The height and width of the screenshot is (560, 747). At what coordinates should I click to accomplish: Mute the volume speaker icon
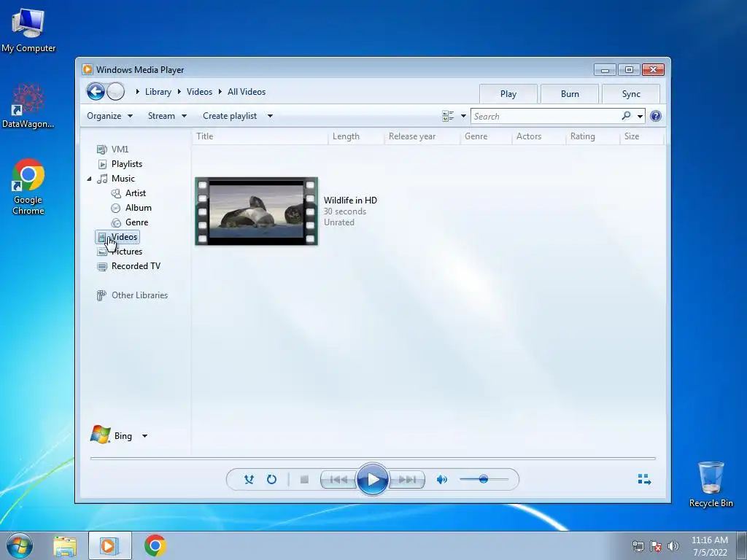pyautogui.click(x=441, y=480)
